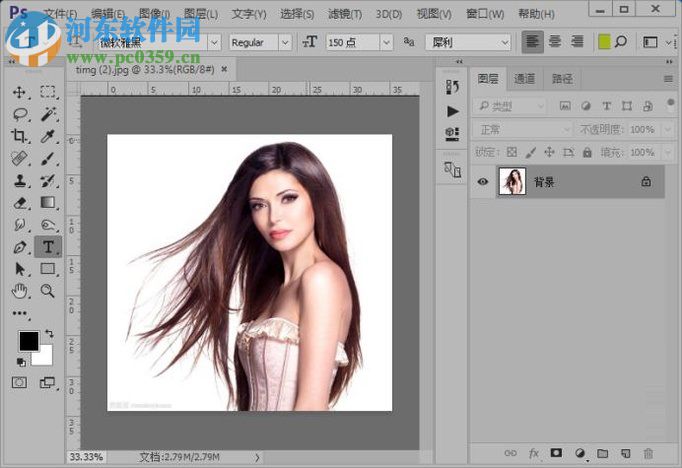This screenshot has width=682, height=468.
Task: Open the 滤镜(T) menu
Action: [x=345, y=14]
